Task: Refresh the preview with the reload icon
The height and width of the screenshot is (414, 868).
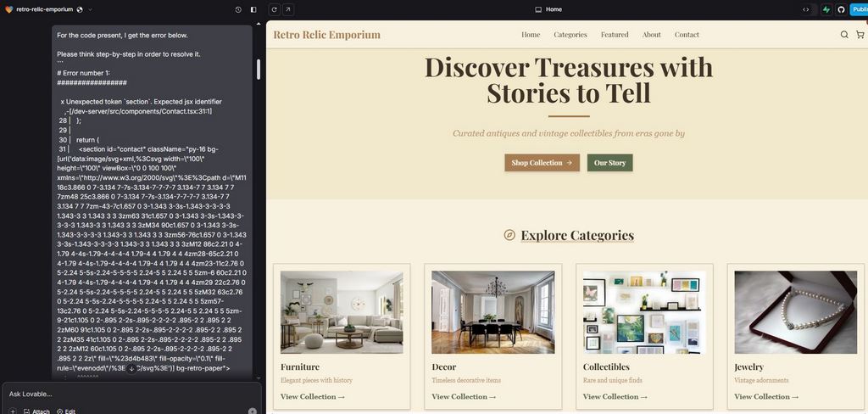Action: point(274,9)
